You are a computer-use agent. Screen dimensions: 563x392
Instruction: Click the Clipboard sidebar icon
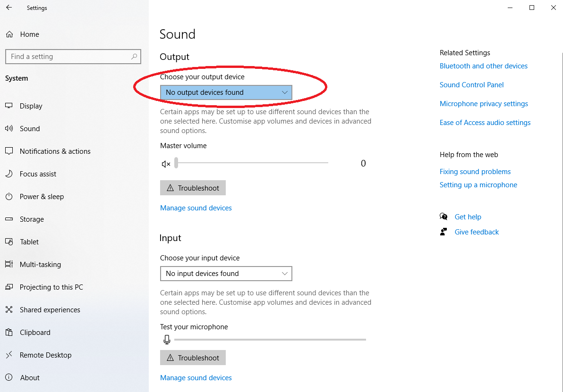[x=9, y=332]
